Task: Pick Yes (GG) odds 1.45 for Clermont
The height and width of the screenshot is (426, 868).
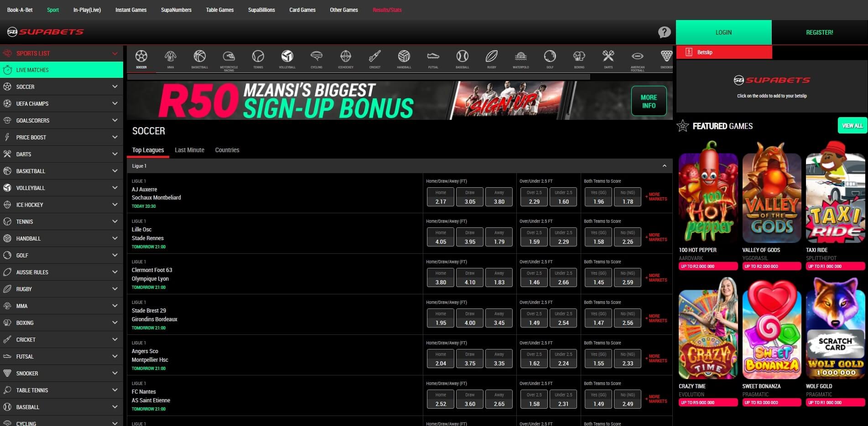Action: 598,278
